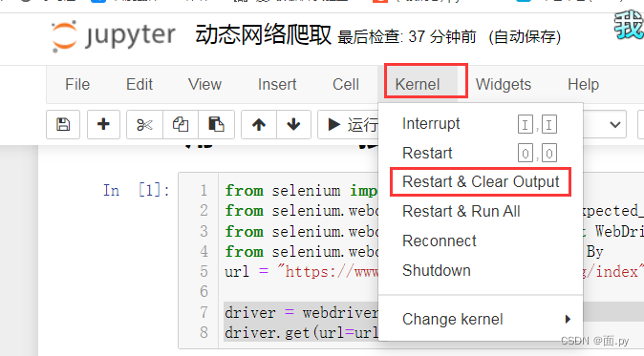Copy selected cells icon

coord(181,124)
